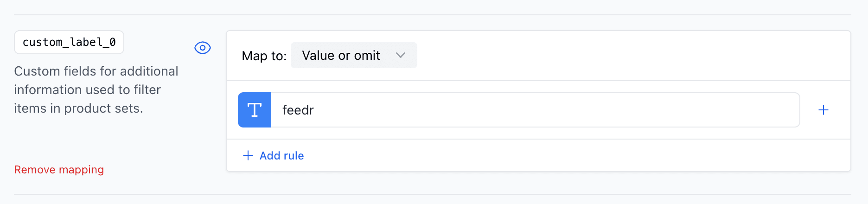Click the plus icon next to Add rule
The height and width of the screenshot is (204, 868).
[x=248, y=155]
